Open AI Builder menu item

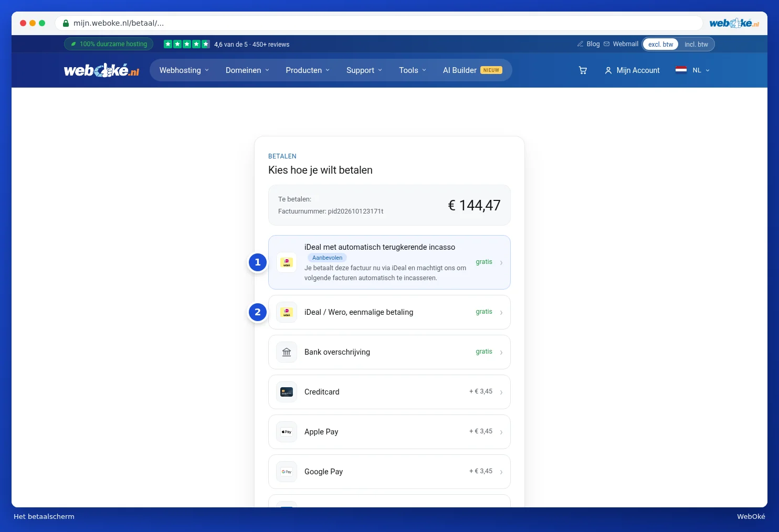click(472, 70)
